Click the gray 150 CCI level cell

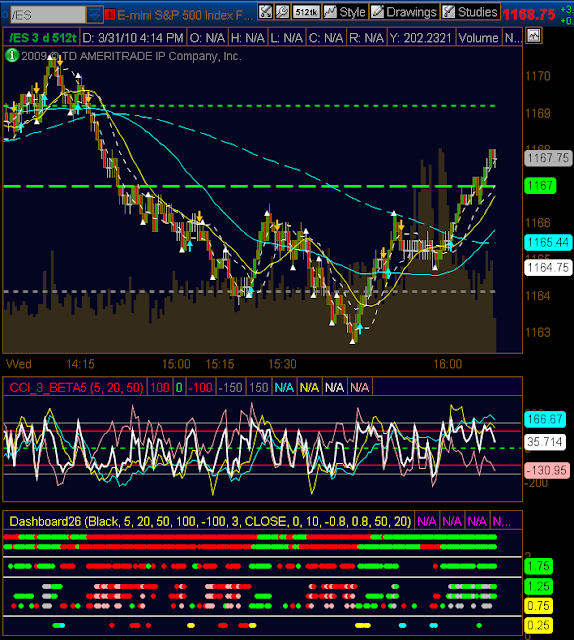259,387
